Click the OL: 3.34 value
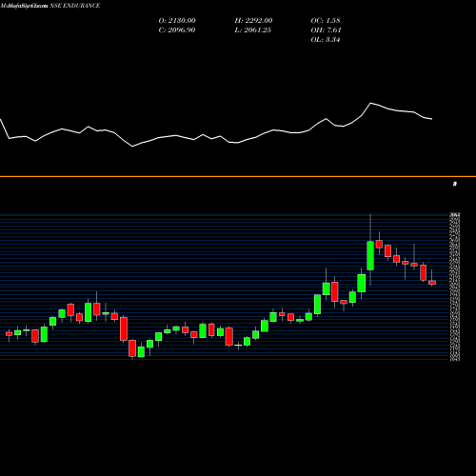The image size is (476, 476). [326, 40]
